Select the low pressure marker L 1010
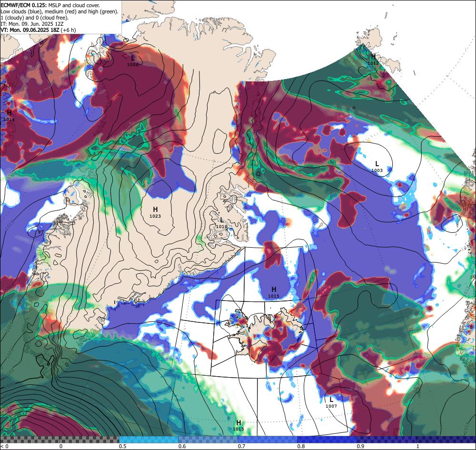 click(x=222, y=222)
